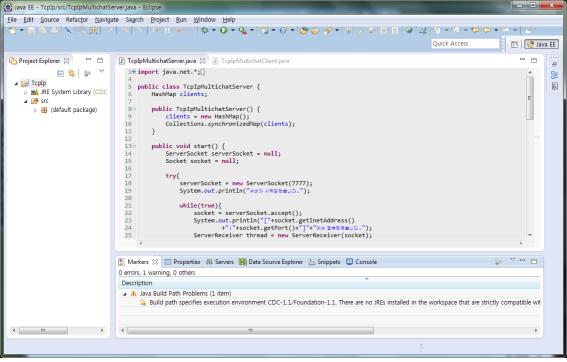The image size is (567, 362).
Task: Click the Open Task folder icon
Action: pyautogui.click(x=315, y=31)
